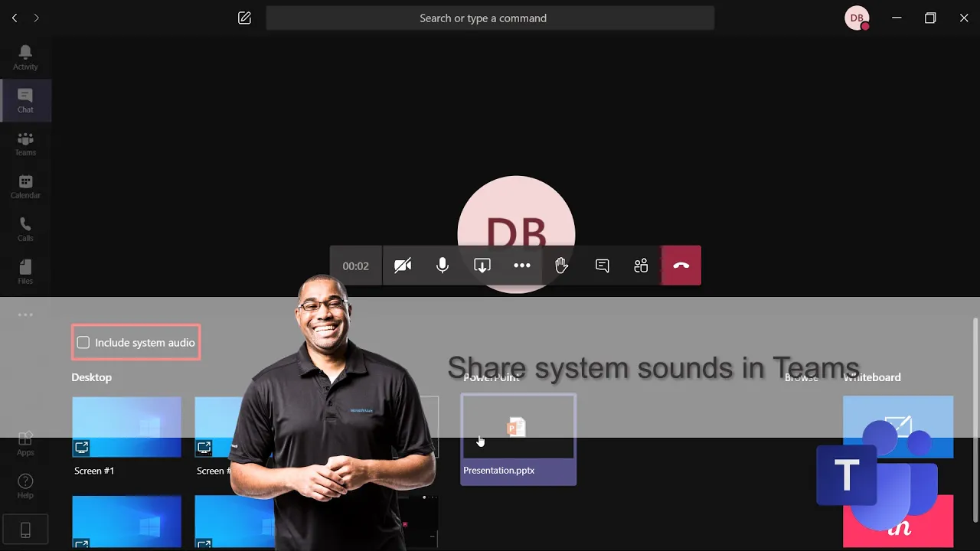This screenshot has height=551, width=980.
Task: Go to Teams in the sidebar
Action: 25,143
